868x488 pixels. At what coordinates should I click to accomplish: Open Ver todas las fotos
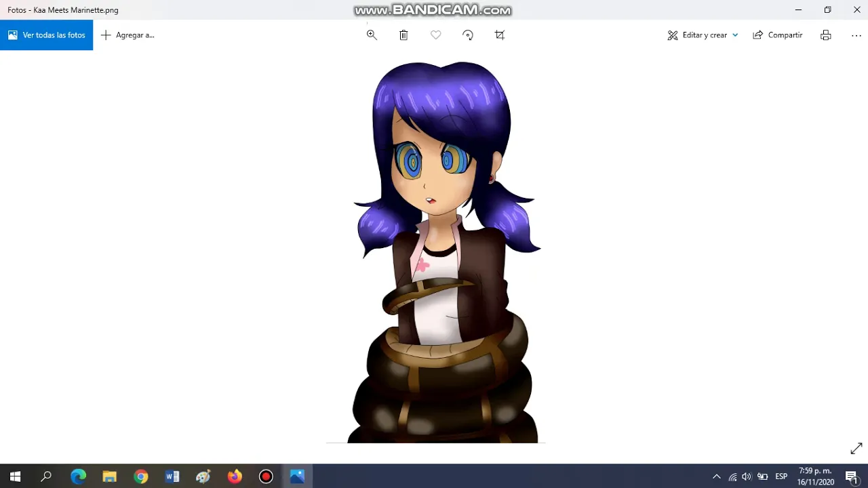point(46,35)
